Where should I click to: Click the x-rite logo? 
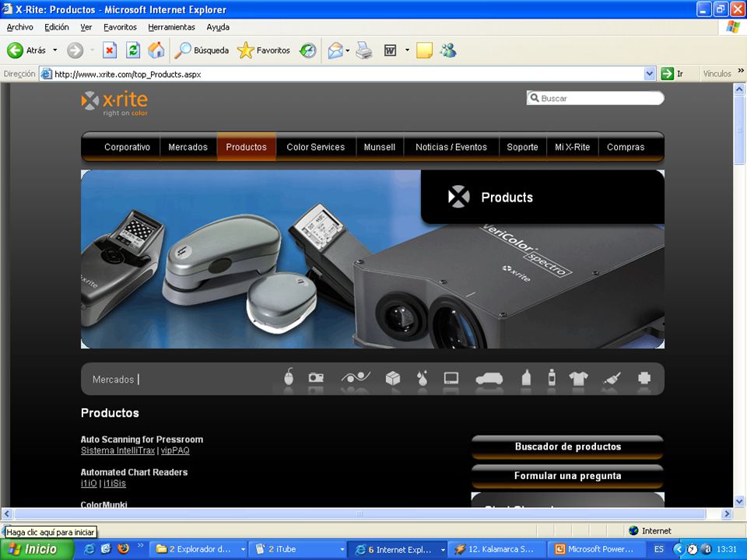pos(114,103)
